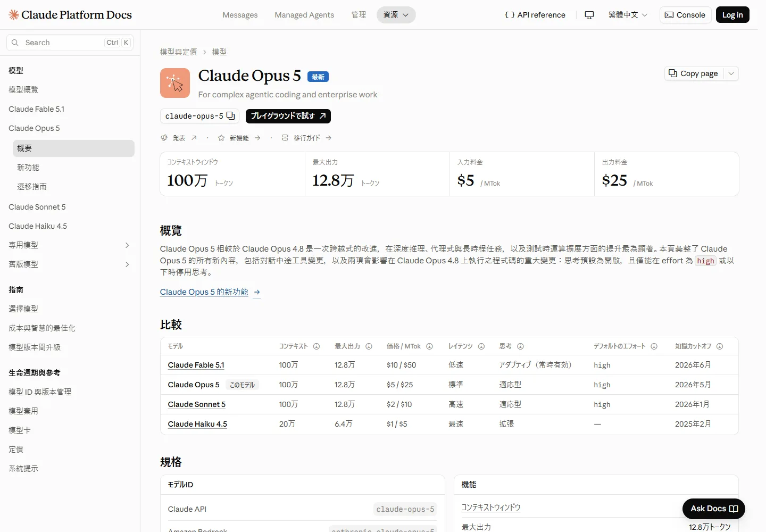766x532 pixels.
Task: Click the 2025年2月 knowledge cutoff cell
Action: click(x=693, y=424)
